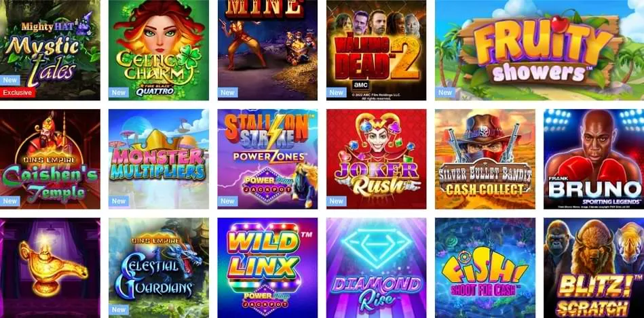Select The Walking Dead 2 game
Viewport: 644px width, 318px height.
pos(376,50)
